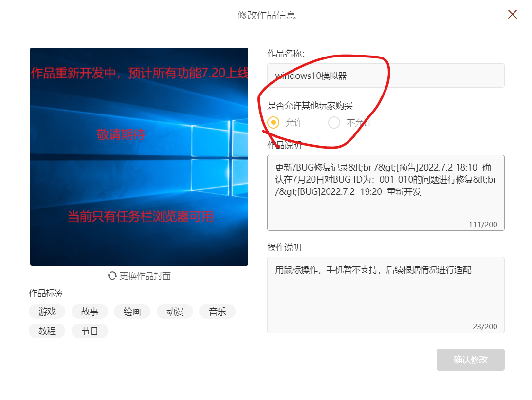Select the 动漫 tag
The image size is (532, 400).
coord(175,311)
